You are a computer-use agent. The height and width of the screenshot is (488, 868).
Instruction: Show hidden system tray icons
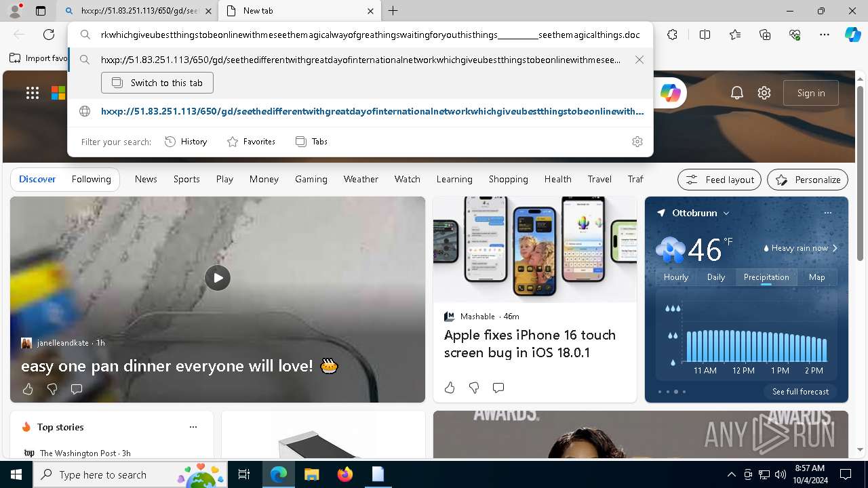click(x=731, y=474)
